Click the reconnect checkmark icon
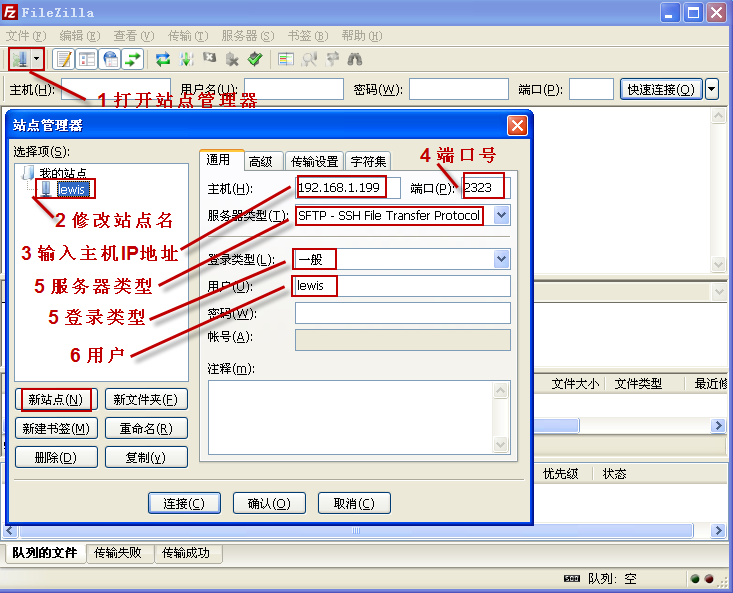 (x=255, y=59)
